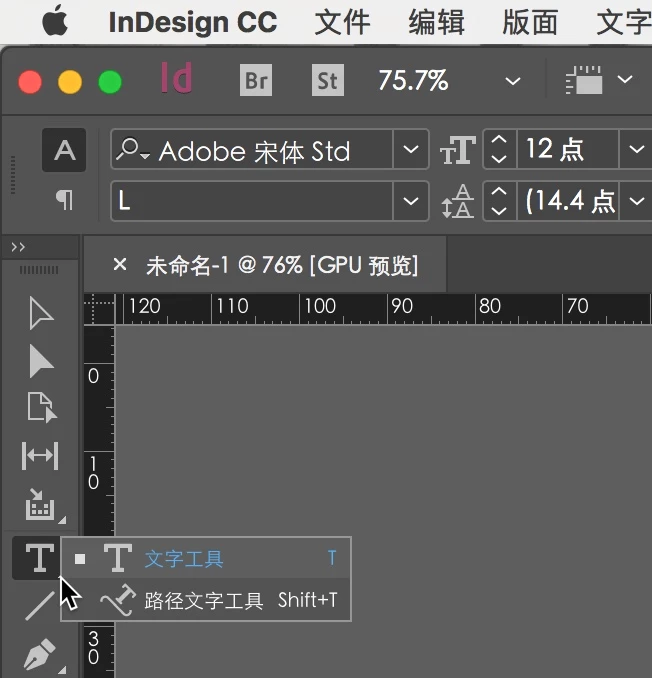Select the Selection tool
This screenshot has height=678, width=652.
(41, 313)
